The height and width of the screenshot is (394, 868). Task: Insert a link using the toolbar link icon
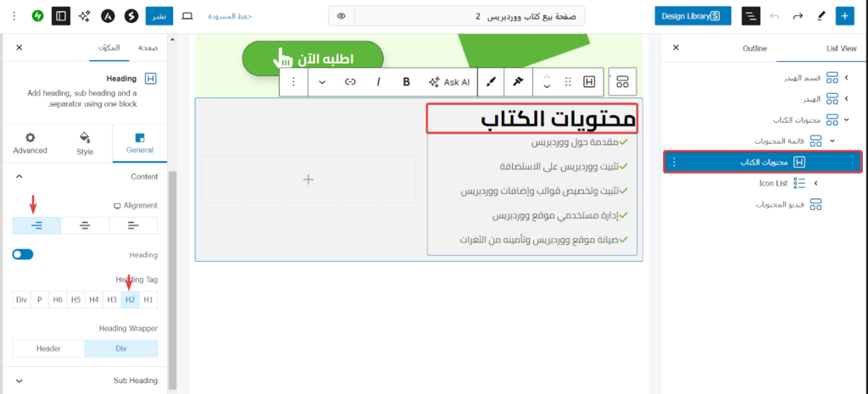[350, 82]
